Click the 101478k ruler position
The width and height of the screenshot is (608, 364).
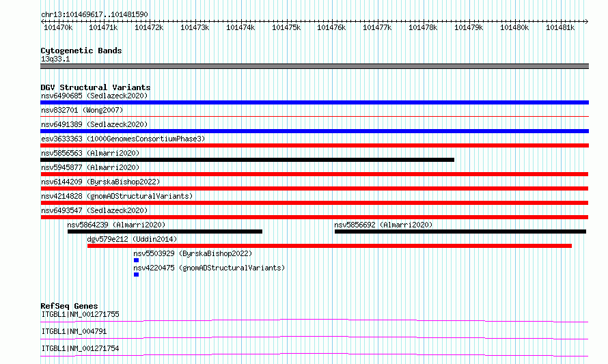coord(423,27)
